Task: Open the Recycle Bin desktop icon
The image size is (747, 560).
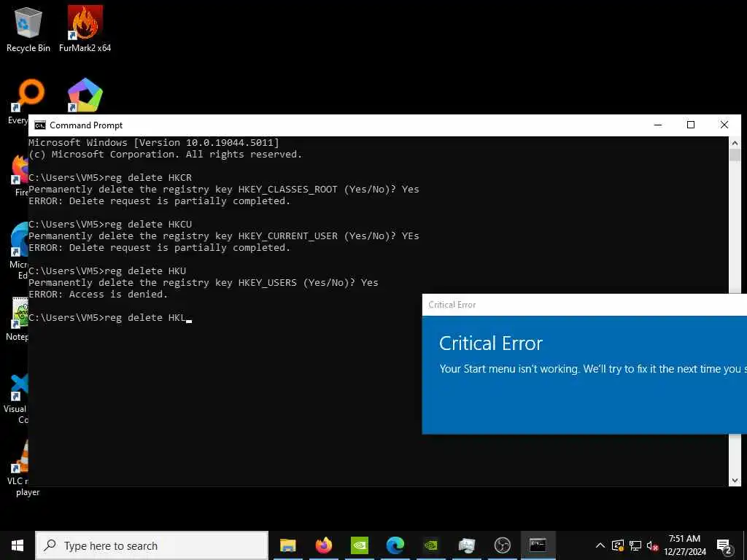Action: [x=28, y=29]
